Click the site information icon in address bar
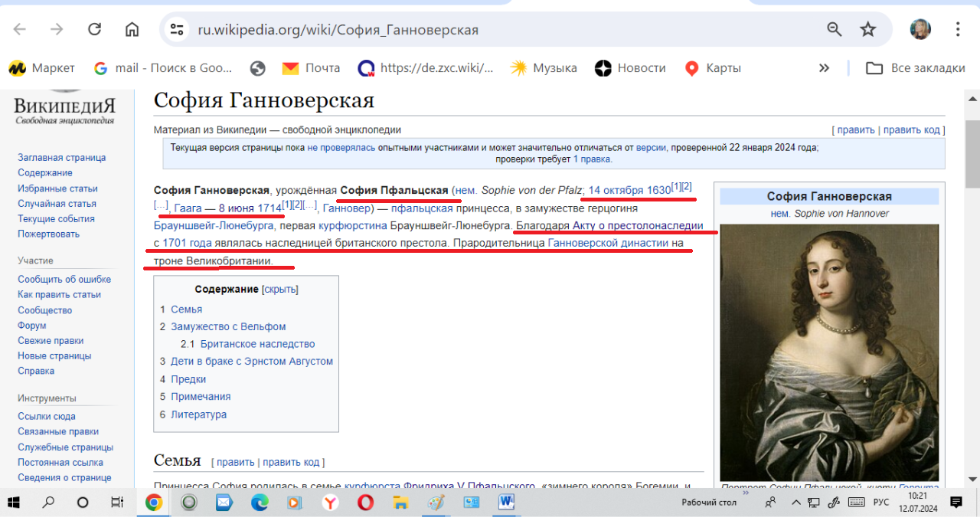980x524 pixels. coord(177,30)
